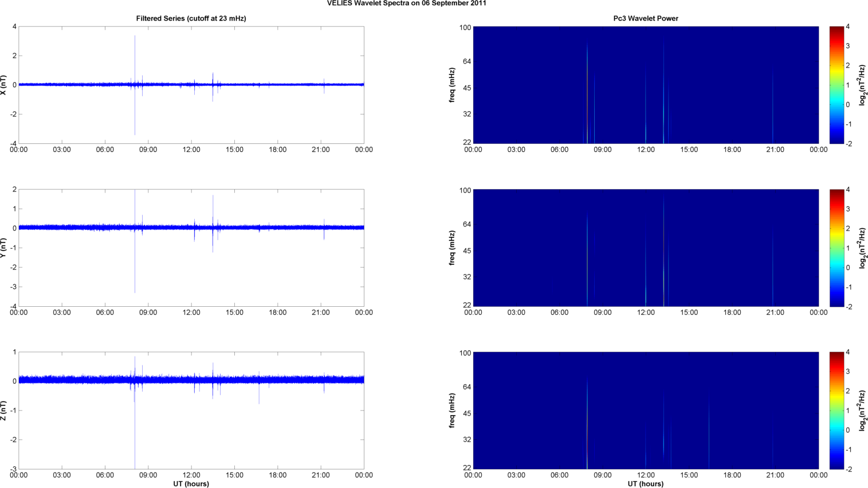Click the "Y (nT)" axis label
Viewport: 868px width, 488px height.
(x=4, y=248)
